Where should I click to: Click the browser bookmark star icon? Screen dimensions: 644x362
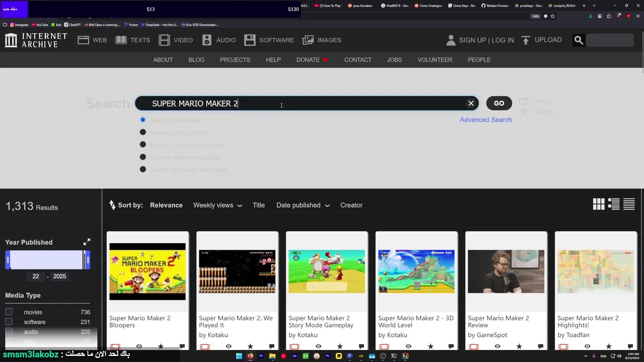(x=552, y=16)
